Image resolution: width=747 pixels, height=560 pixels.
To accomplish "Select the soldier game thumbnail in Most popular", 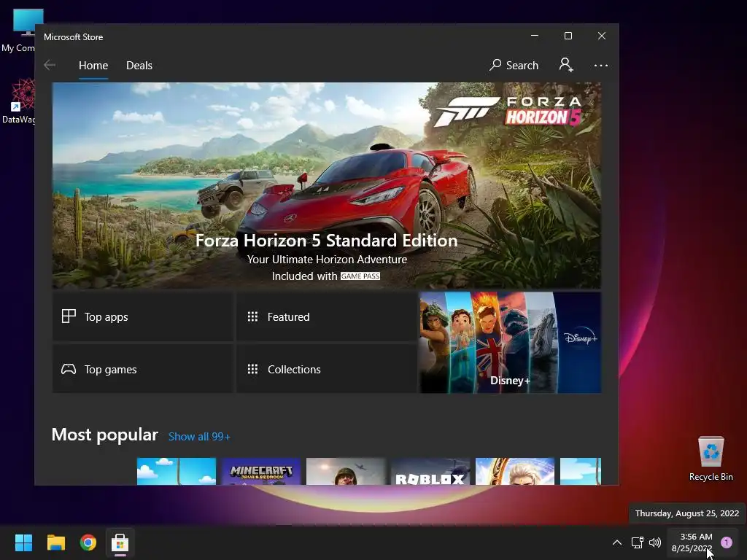I will pos(346,472).
